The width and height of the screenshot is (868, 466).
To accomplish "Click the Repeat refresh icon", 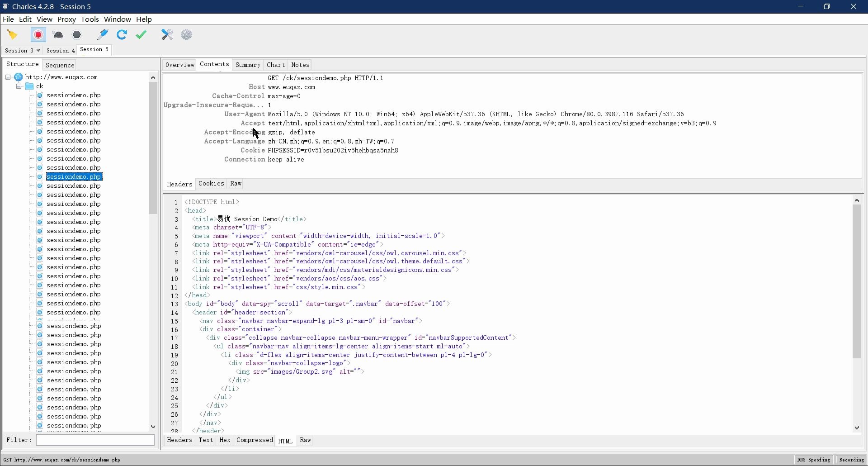I will click(122, 35).
